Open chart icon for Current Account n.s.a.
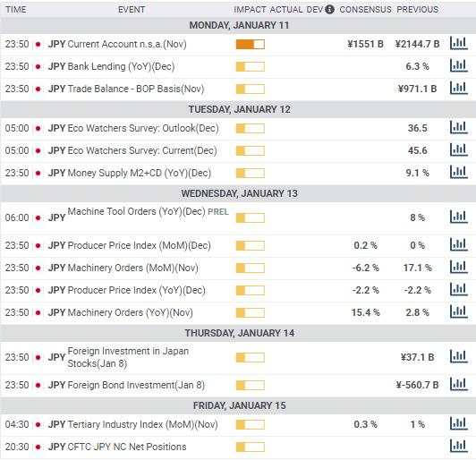476x460 pixels. point(458,44)
